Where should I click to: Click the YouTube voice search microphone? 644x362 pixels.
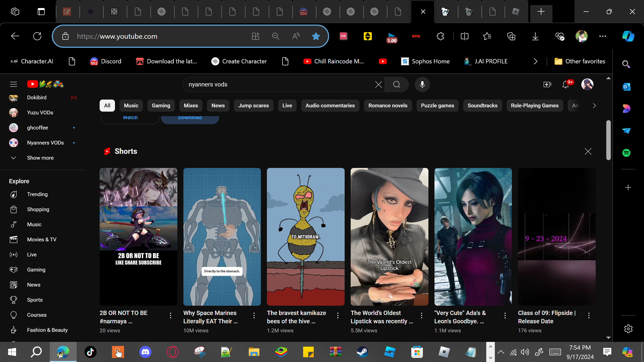pos(422,84)
